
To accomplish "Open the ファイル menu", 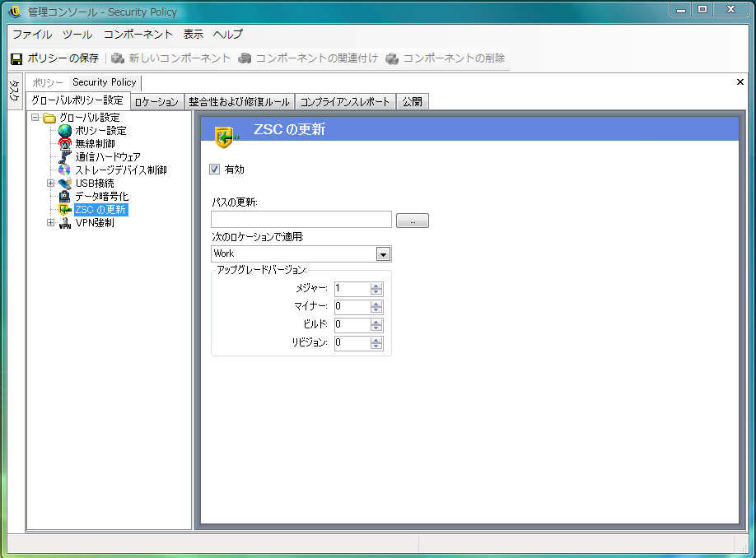I will [x=32, y=35].
